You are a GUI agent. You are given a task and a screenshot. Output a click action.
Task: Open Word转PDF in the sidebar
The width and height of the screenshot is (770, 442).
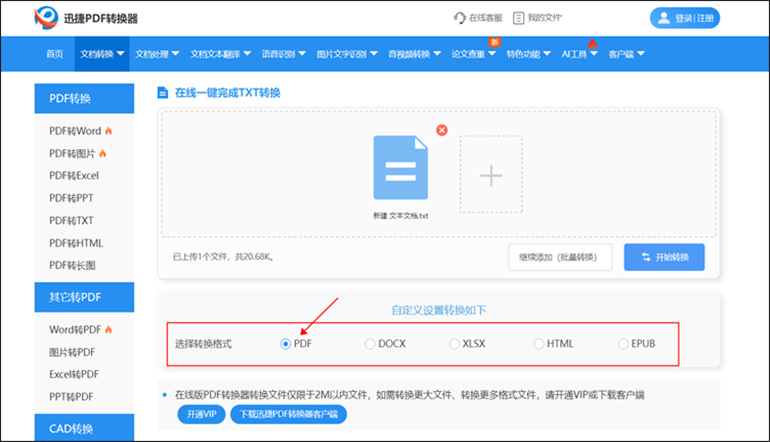(75, 330)
